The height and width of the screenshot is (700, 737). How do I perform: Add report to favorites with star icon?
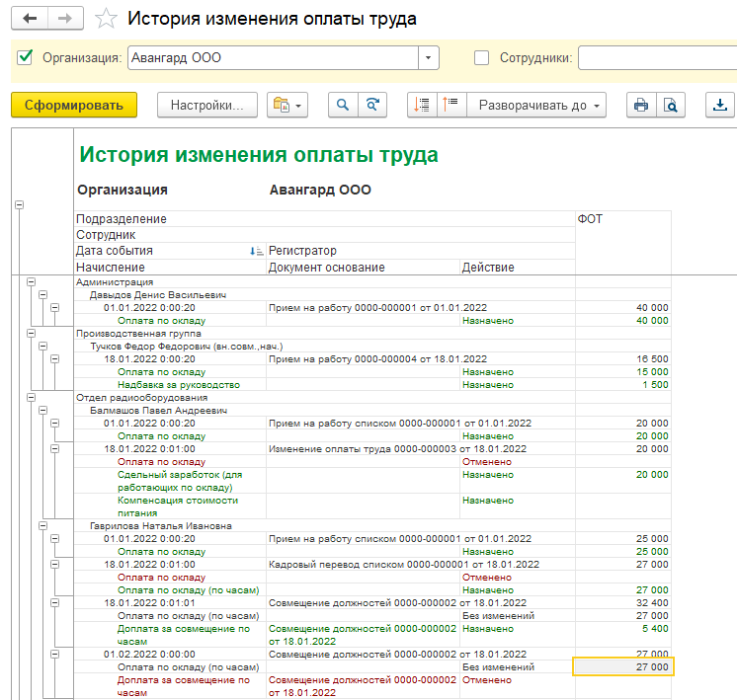point(107,20)
